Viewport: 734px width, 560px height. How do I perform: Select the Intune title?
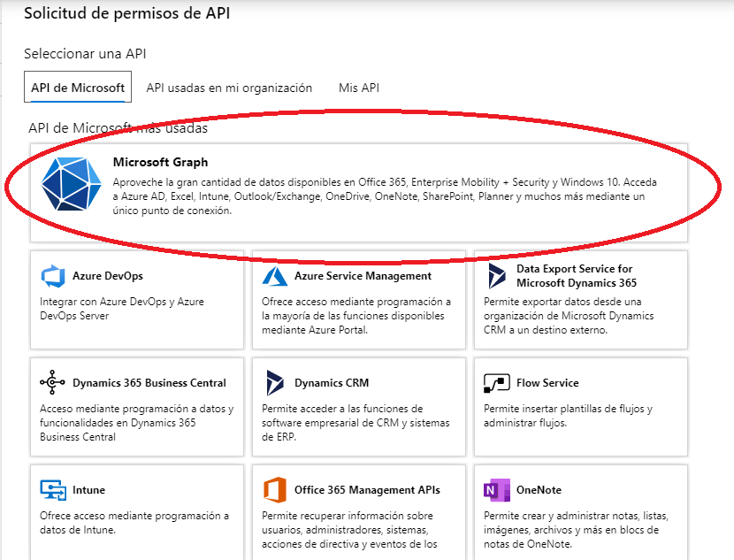(x=88, y=490)
